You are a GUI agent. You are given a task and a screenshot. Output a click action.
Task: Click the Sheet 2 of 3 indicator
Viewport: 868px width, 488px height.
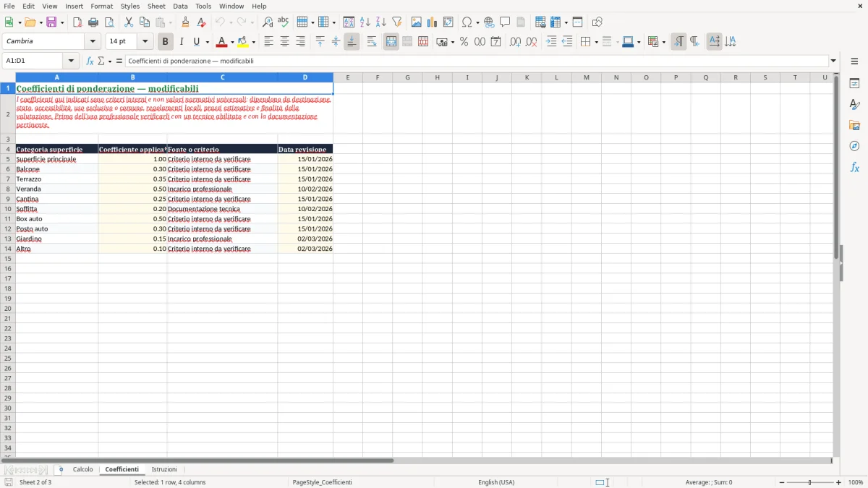35,482
